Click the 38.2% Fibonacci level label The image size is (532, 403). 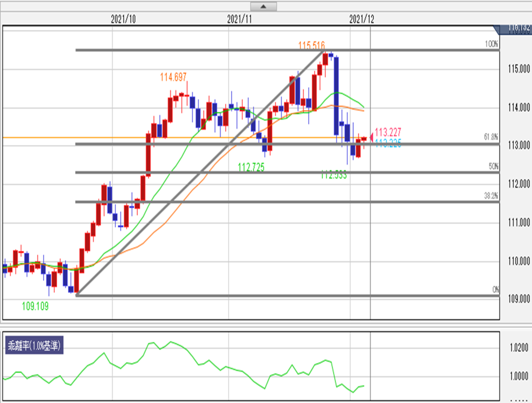click(x=491, y=195)
